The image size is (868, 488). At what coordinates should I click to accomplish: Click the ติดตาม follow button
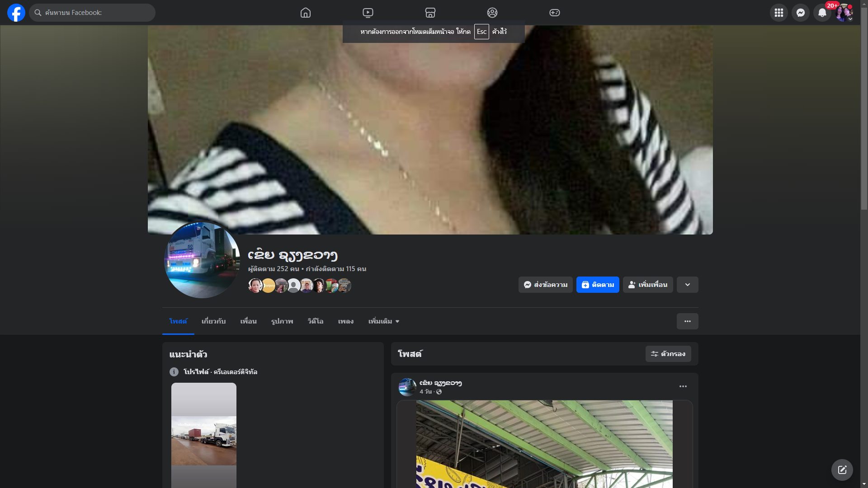tap(597, 285)
